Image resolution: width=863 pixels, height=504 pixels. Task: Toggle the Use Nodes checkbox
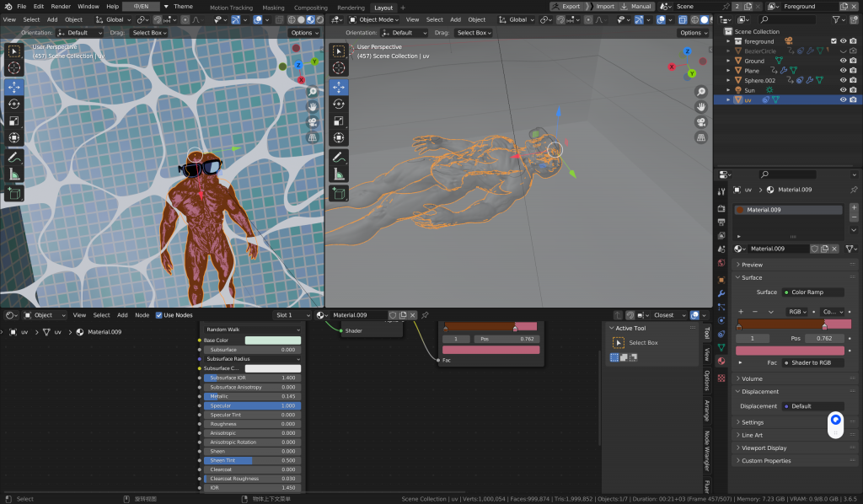[158, 315]
